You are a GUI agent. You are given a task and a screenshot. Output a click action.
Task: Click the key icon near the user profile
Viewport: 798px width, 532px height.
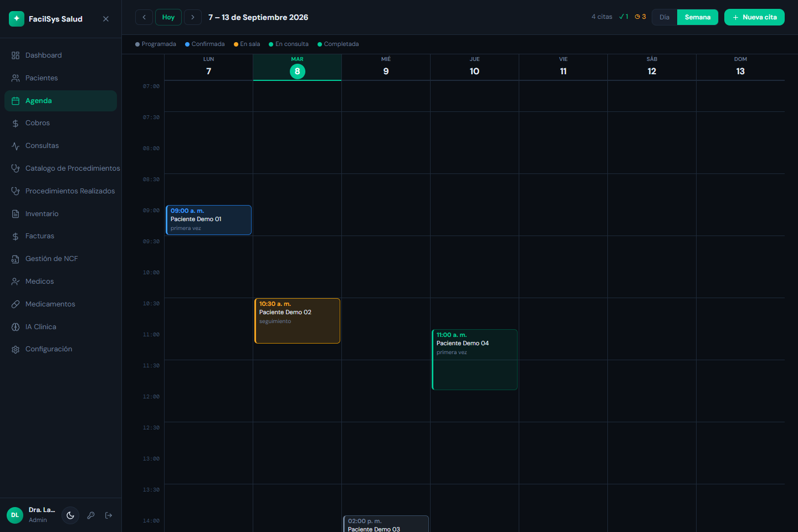[x=91, y=515]
